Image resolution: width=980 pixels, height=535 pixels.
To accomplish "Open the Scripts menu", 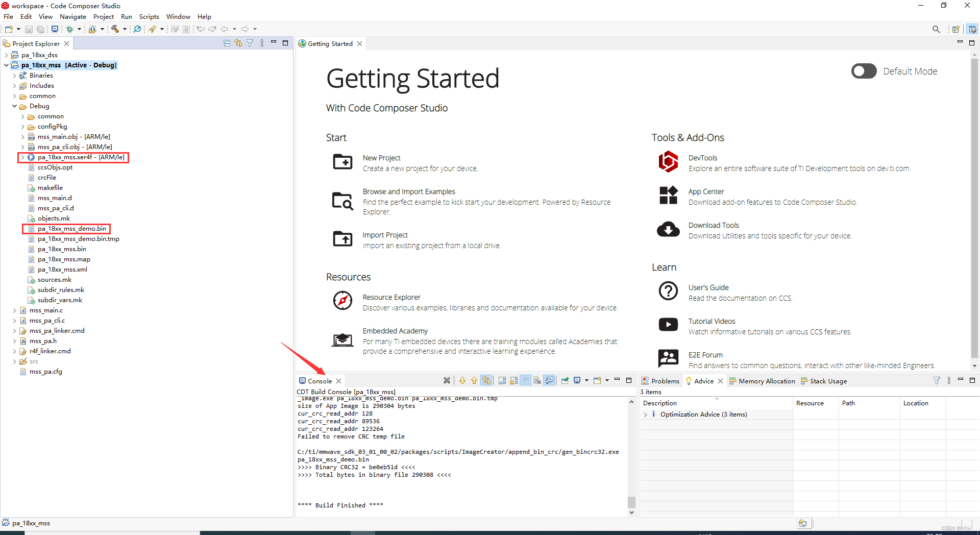I will tap(149, 17).
